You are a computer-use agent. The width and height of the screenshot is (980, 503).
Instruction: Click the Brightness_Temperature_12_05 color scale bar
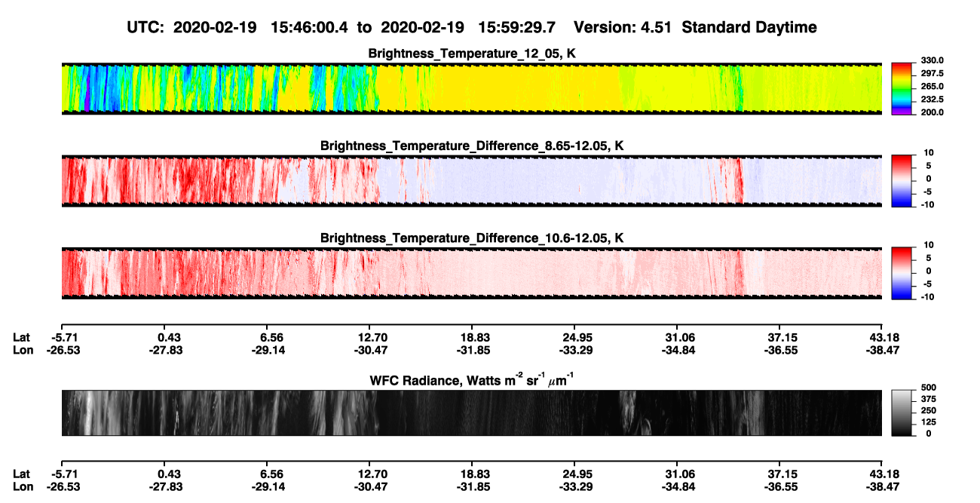903,88
